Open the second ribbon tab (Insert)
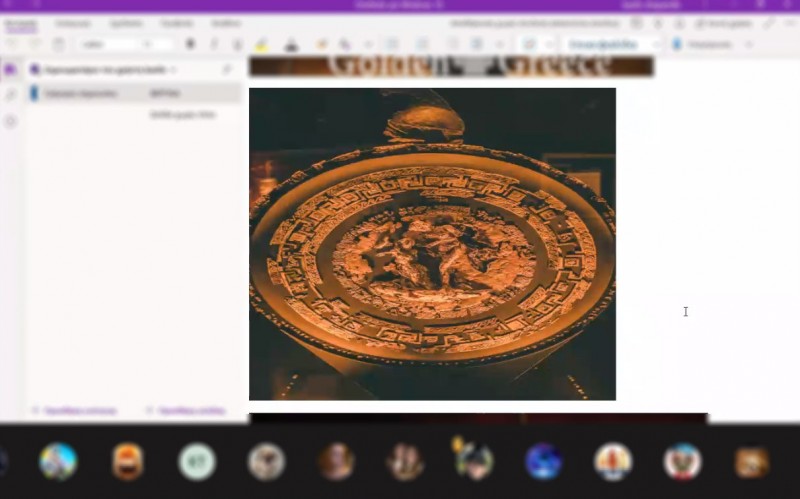Image resolution: width=800 pixels, height=499 pixels. click(x=72, y=22)
